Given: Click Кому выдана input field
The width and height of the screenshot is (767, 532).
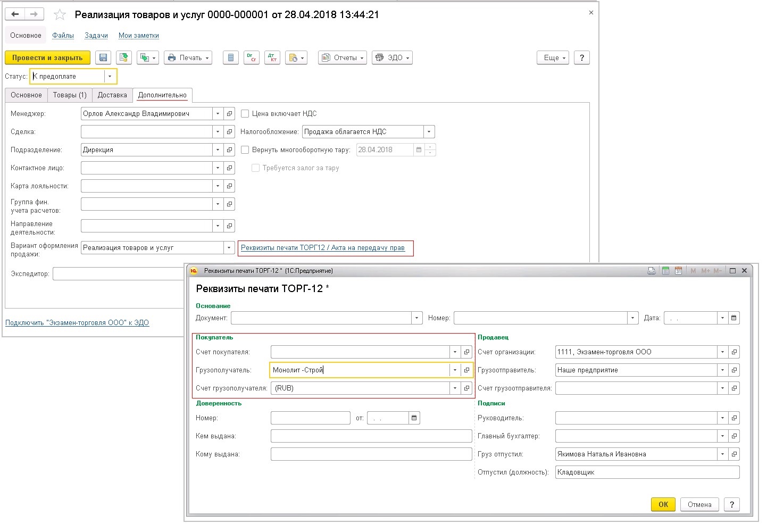Looking at the screenshot, I should pos(371,454).
